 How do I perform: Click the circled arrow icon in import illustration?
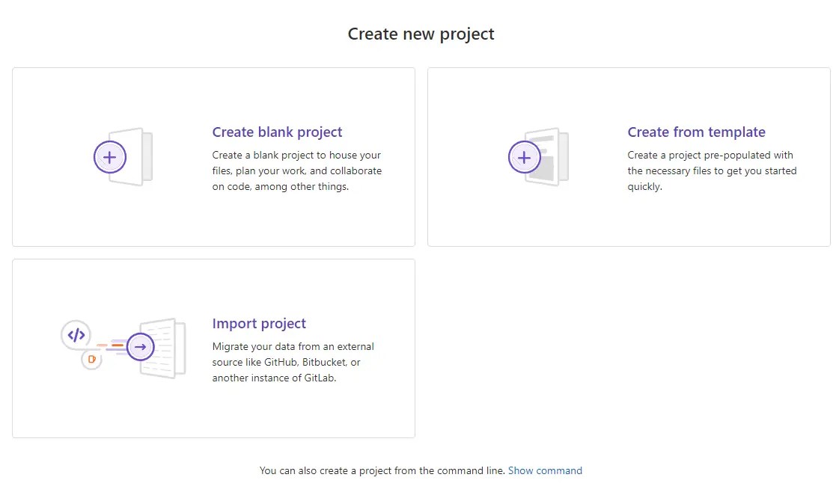[x=141, y=346]
